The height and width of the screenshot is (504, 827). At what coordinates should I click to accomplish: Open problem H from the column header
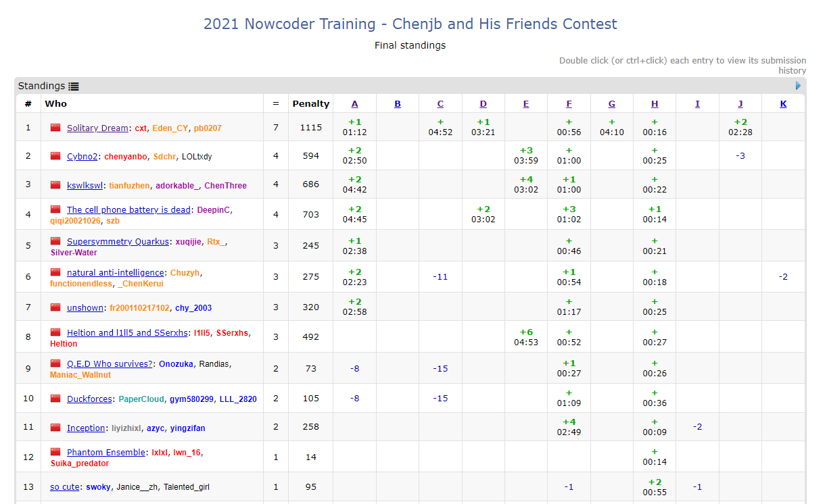655,104
